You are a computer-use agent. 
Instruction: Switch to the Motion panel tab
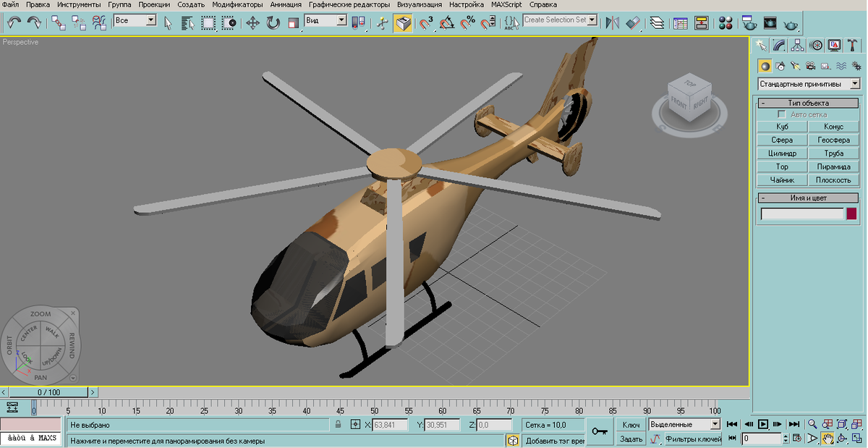click(815, 45)
